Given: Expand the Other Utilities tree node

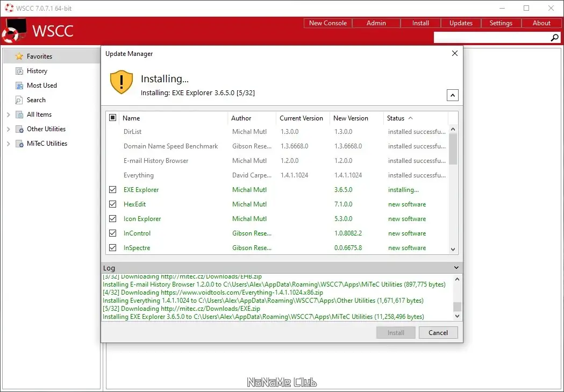Looking at the screenshot, I should [8, 129].
